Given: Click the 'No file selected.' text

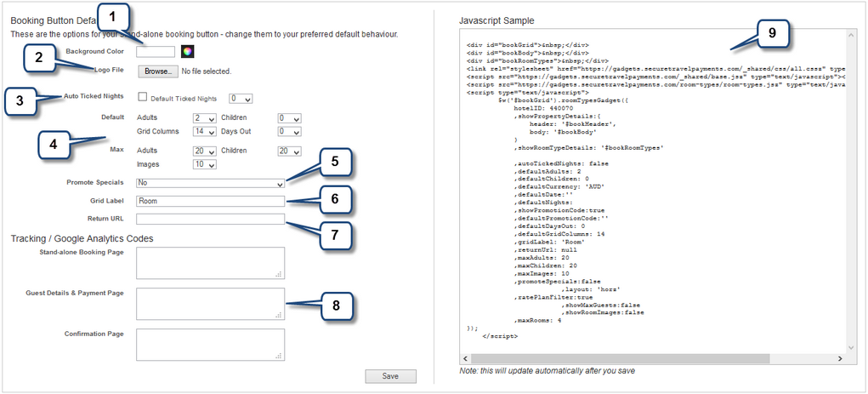Looking at the screenshot, I should tap(207, 71).
